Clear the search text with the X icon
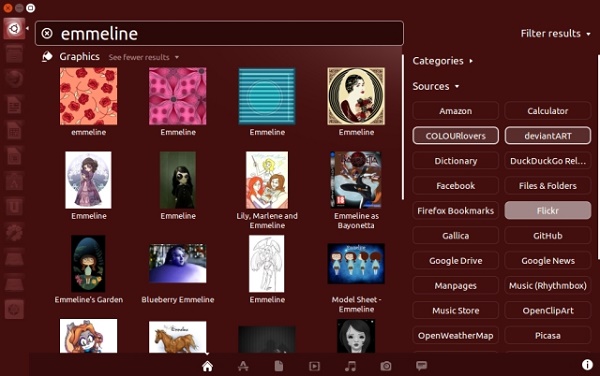The image size is (600, 376). click(x=47, y=34)
